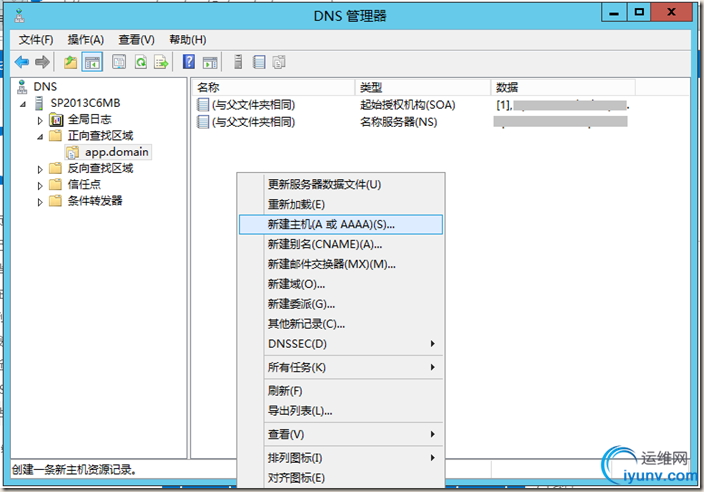Open the DNSSEC(D) submenu
The width and height of the screenshot is (704, 492).
pos(341,344)
